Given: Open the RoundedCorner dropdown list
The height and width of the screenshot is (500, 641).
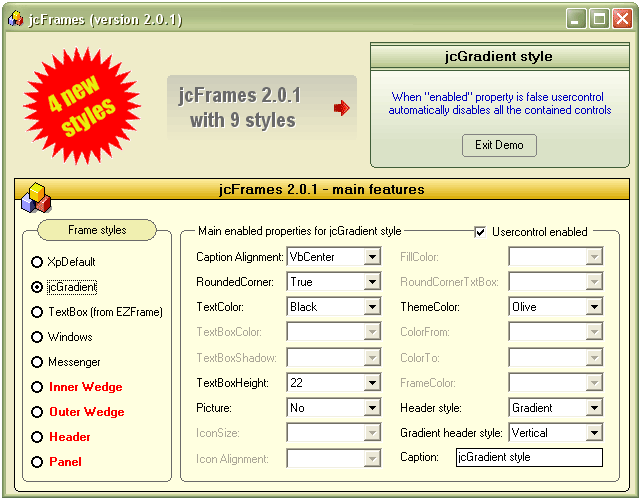Looking at the screenshot, I should 372,282.
